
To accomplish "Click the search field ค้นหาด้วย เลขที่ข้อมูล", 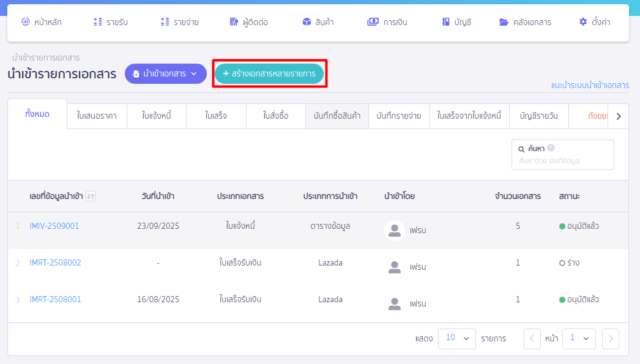I will tap(562, 161).
